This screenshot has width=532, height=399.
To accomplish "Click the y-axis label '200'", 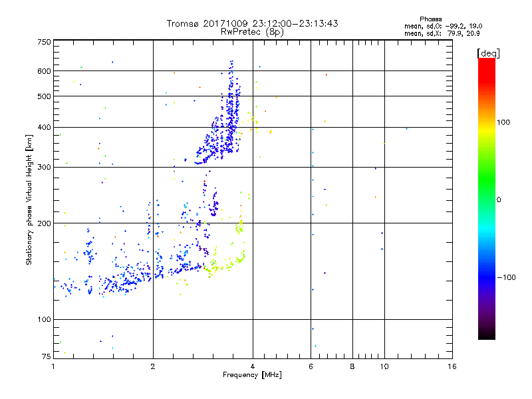I will coord(44,223).
